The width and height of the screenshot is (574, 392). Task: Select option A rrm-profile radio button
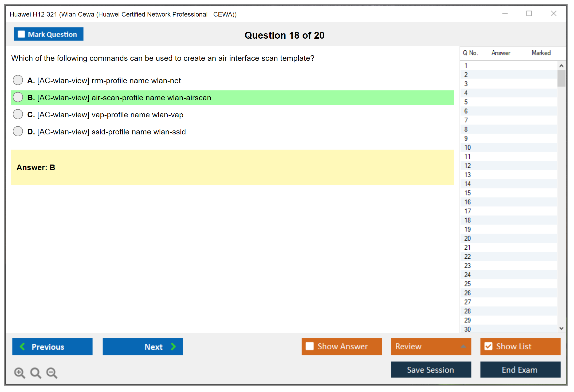click(18, 80)
